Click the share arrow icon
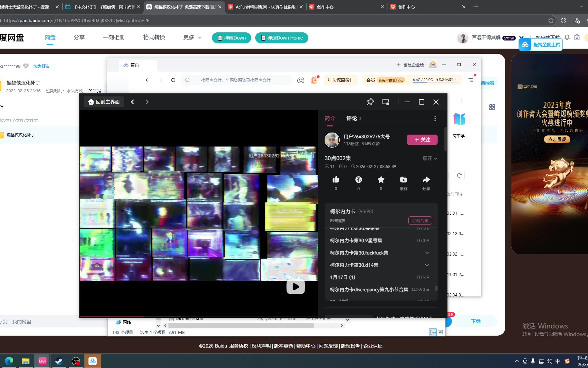The width and height of the screenshot is (588, 368). (426, 180)
